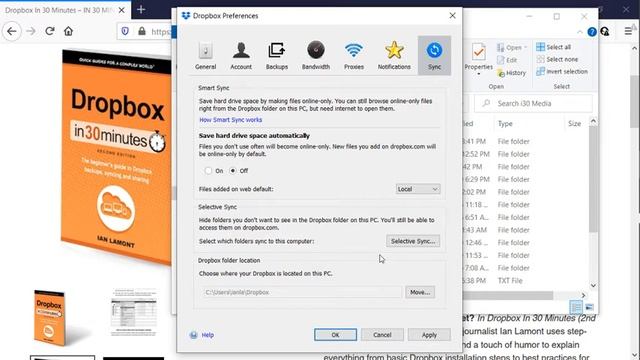Close the Dropbox Preferences dialog
Image resolution: width=640 pixels, height=360 pixels.
click(x=452, y=16)
